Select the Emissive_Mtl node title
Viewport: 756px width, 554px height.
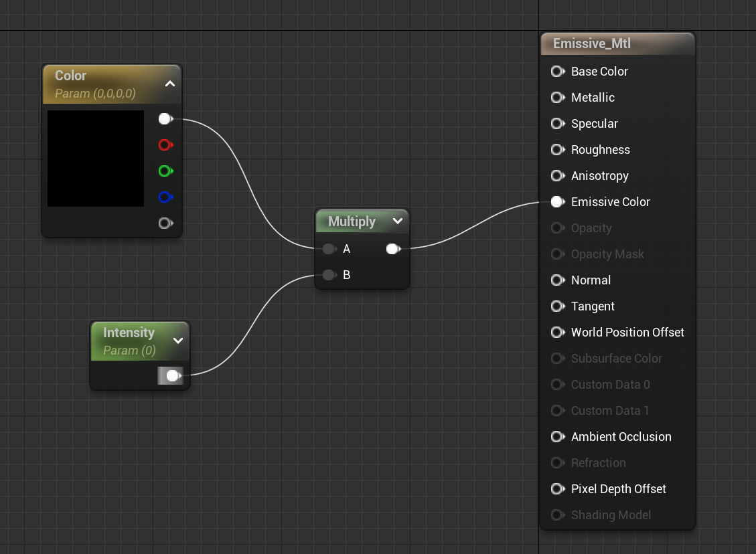[x=592, y=44]
